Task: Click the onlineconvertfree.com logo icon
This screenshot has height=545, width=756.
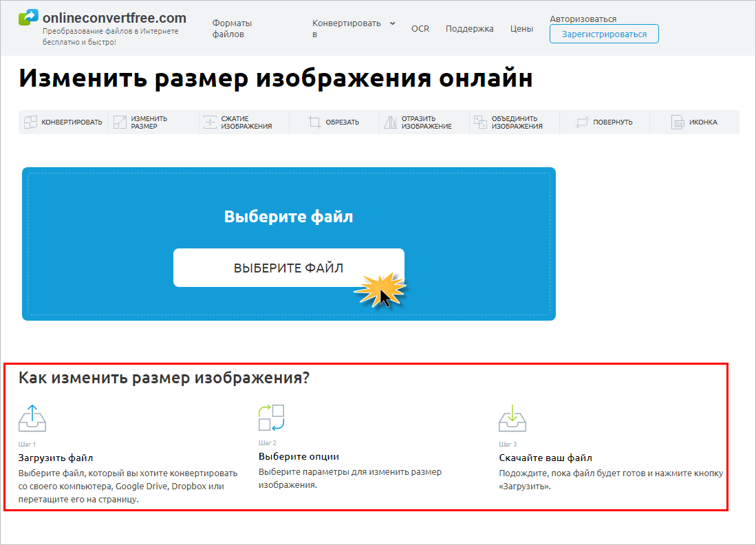Action: pyautogui.click(x=28, y=17)
